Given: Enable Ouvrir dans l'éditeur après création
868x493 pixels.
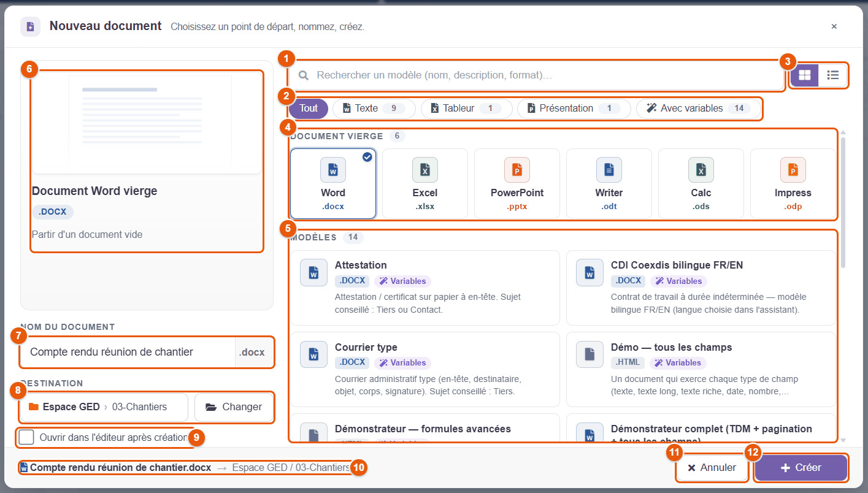Looking at the screenshot, I should pos(26,438).
